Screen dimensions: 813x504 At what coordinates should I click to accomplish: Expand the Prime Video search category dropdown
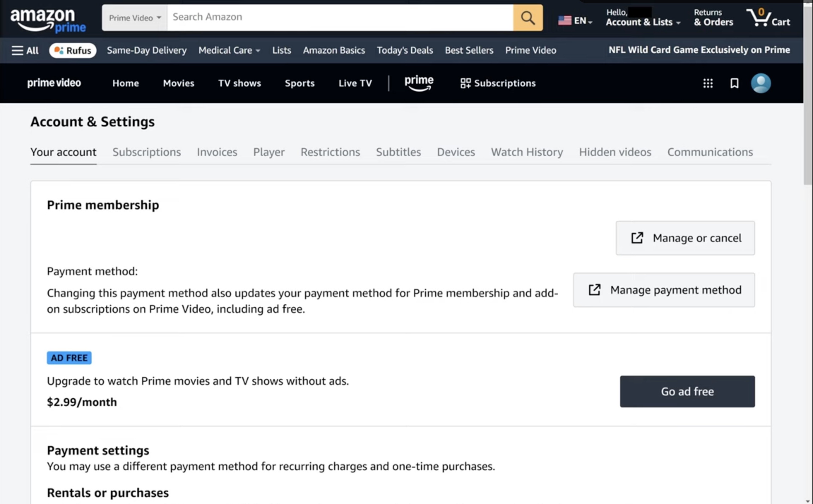coord(135,18)
